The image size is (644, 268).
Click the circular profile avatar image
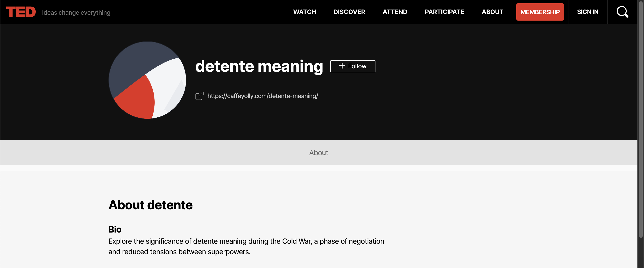point(147,80)
